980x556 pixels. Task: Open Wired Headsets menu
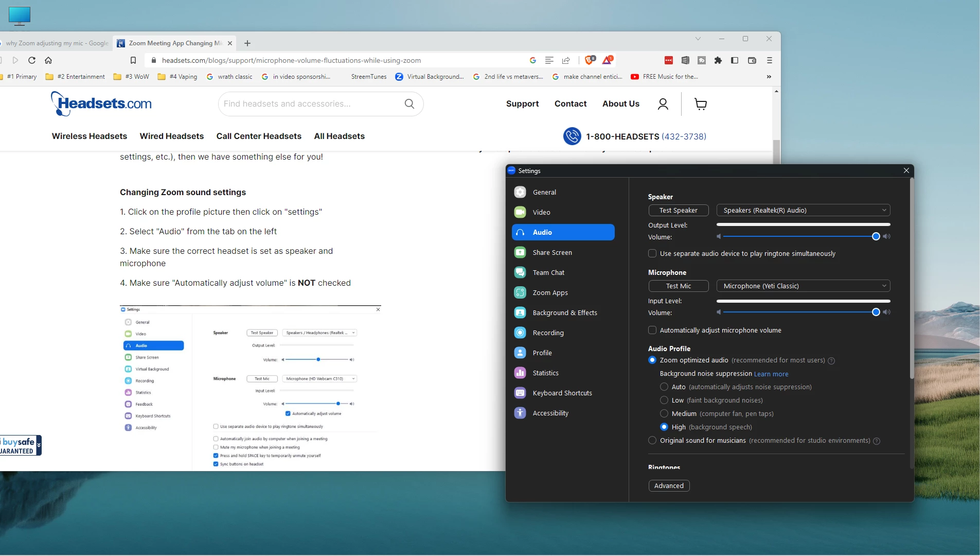pyautogui.click(x=172, y=136)
